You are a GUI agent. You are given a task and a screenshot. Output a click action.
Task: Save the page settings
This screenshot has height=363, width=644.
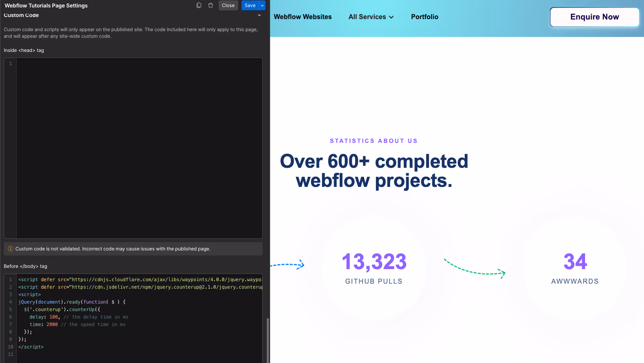250,5
